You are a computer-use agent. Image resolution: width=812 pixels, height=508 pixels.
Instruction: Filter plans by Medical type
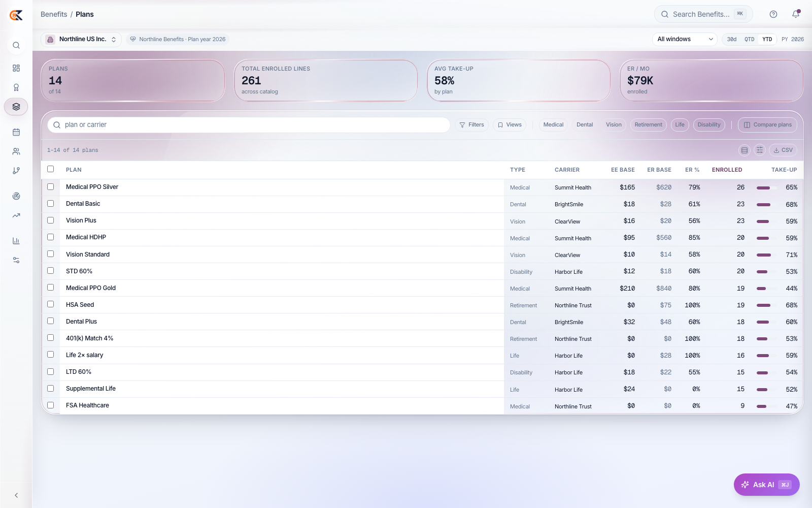pos(553,125)
